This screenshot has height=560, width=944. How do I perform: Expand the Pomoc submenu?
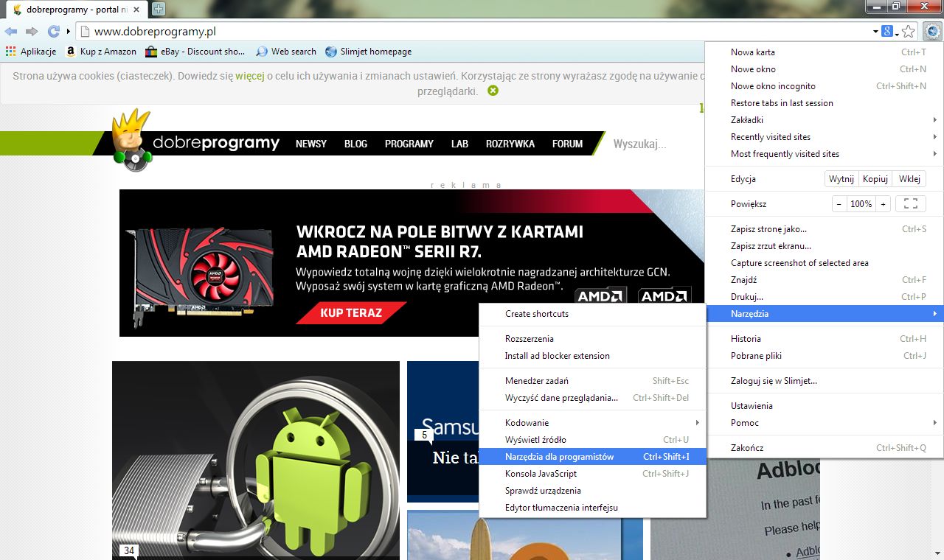(823, 423)
